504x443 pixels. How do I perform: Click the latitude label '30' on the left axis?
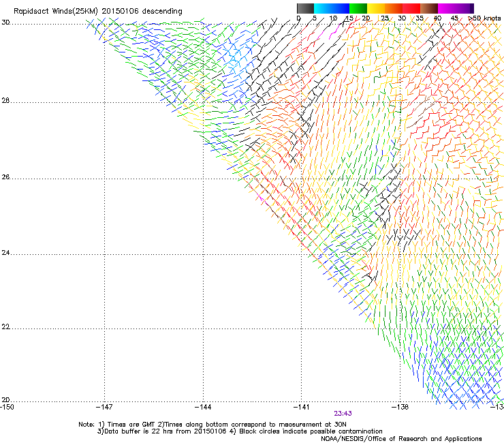(5, 22)
